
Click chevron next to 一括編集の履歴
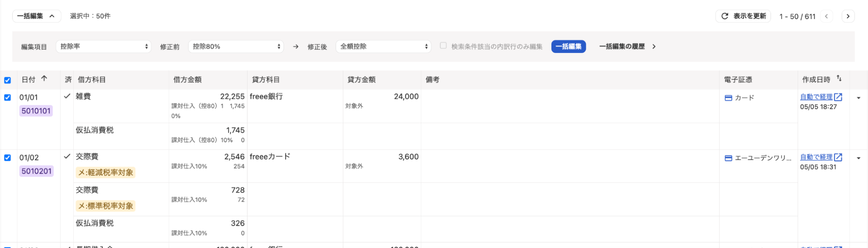[654, 46]
